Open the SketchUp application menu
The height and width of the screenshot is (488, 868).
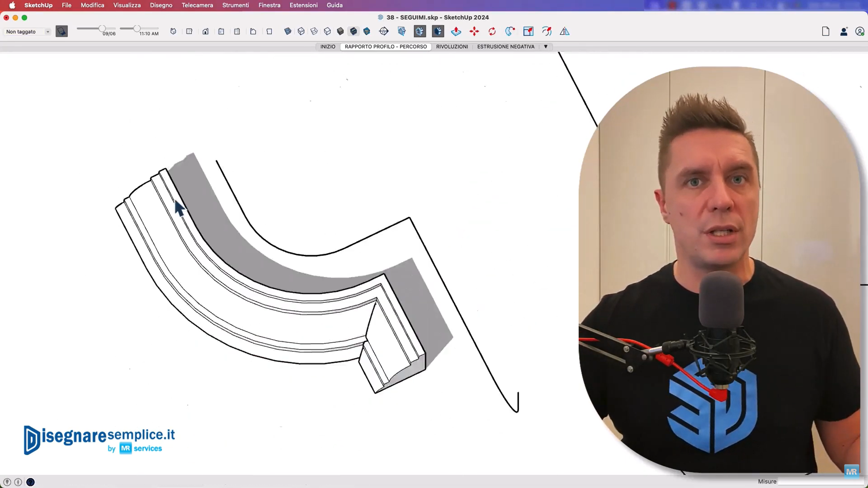(38, 5)
